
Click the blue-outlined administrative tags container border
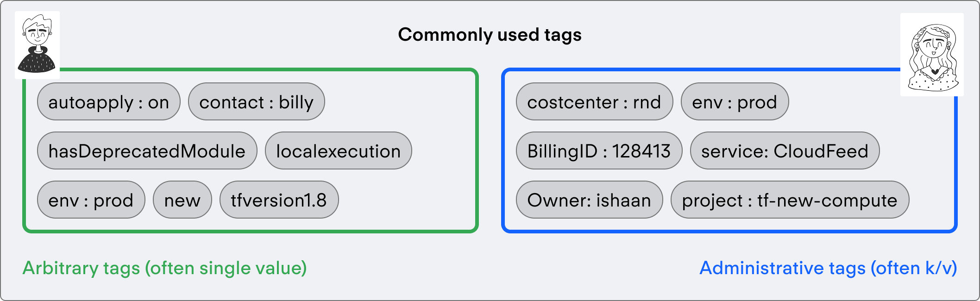729,230
